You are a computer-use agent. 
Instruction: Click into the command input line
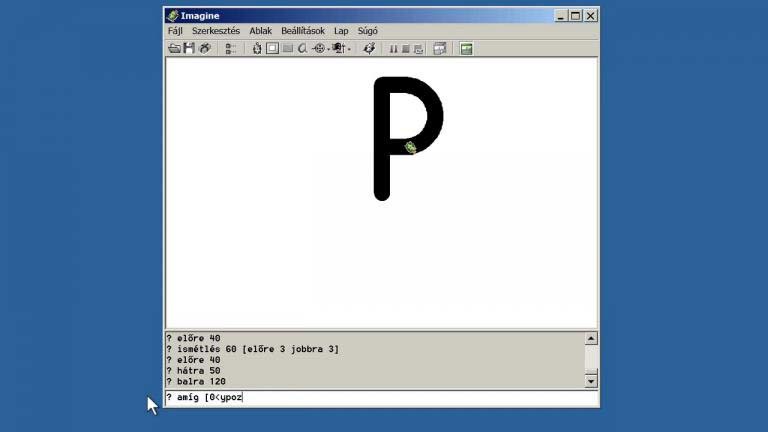click(x=400, y=397)
